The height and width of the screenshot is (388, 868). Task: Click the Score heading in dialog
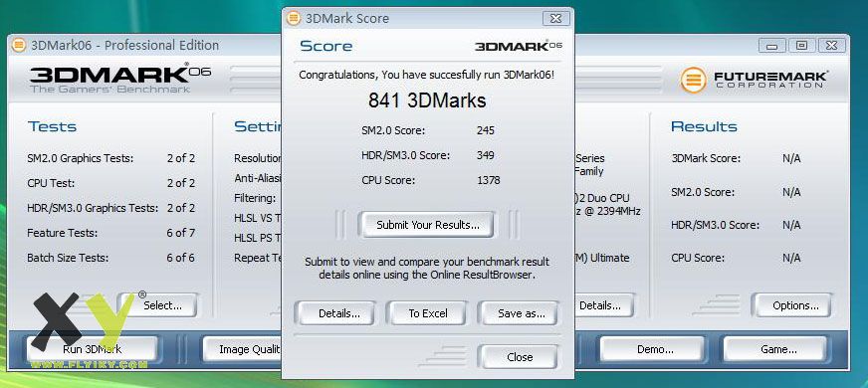click(x=326, y=46)
